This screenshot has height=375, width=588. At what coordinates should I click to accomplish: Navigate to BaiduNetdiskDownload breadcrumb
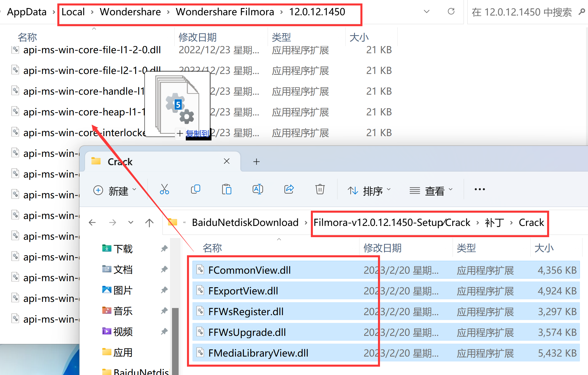pyautogui.click(x=245, y=222)
